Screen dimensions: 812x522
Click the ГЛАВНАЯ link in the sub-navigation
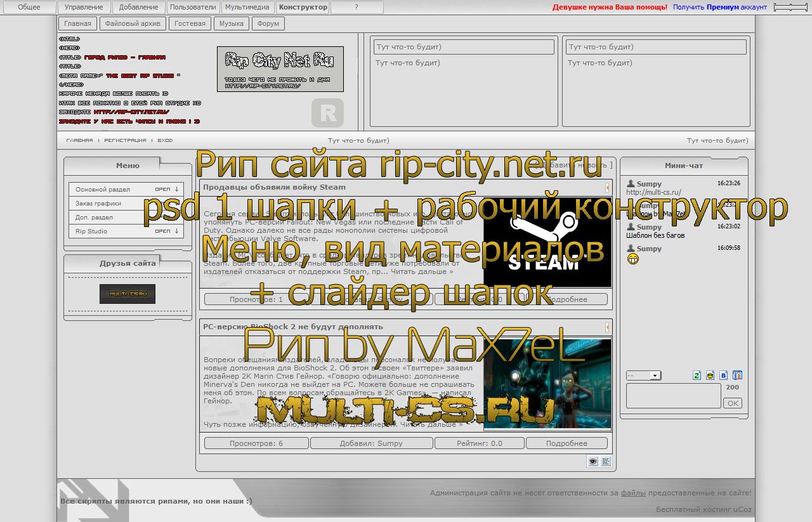tap(79, 140)
